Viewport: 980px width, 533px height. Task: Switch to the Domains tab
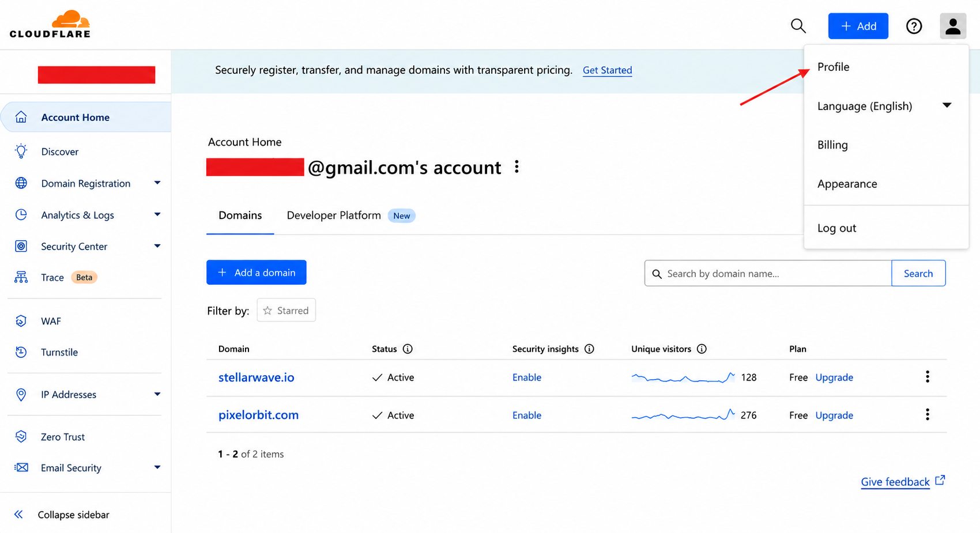[240, 216]
